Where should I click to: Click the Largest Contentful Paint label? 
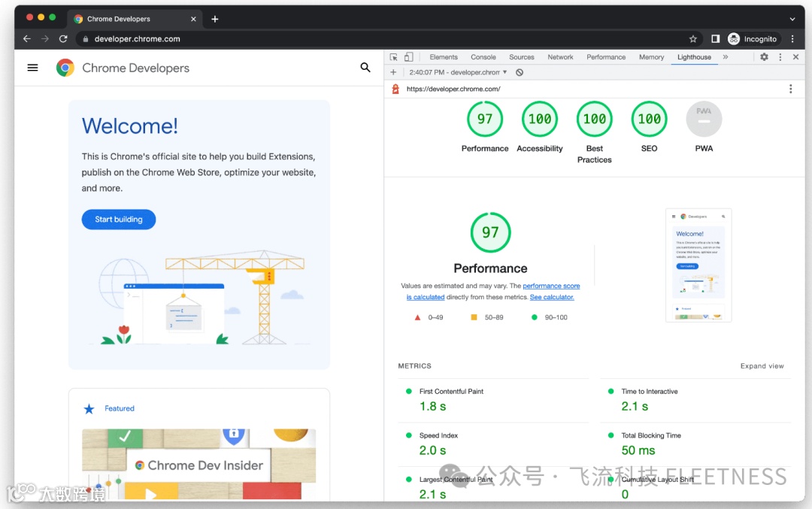tap(456, 480)
